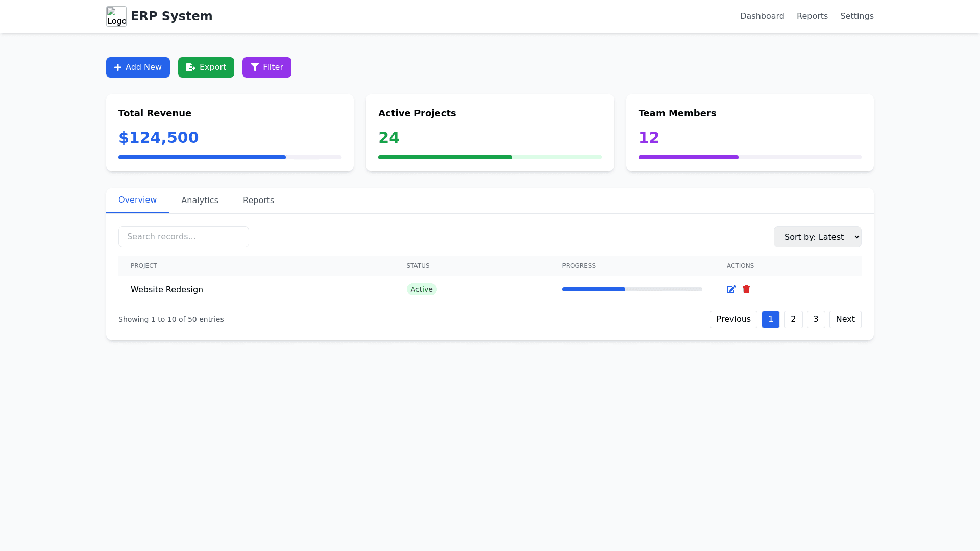
Task: Go to Settings in the top navigation
Action: 856,16
